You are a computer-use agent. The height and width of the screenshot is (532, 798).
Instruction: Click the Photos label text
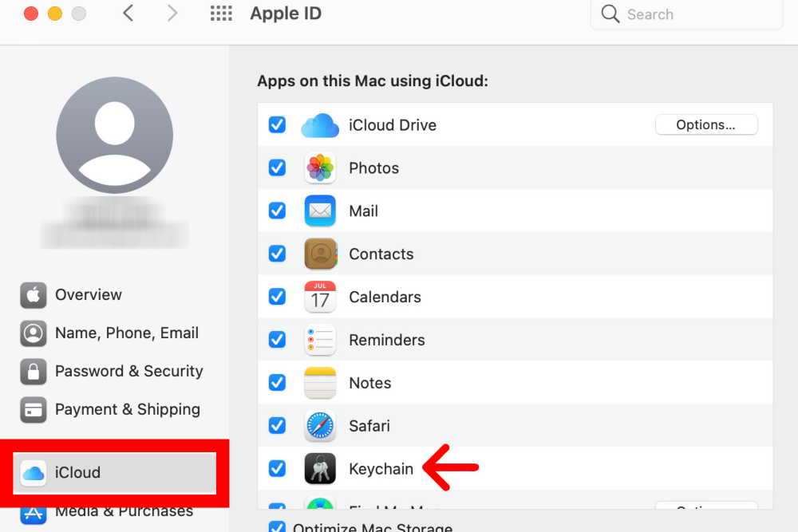(373, 168)
